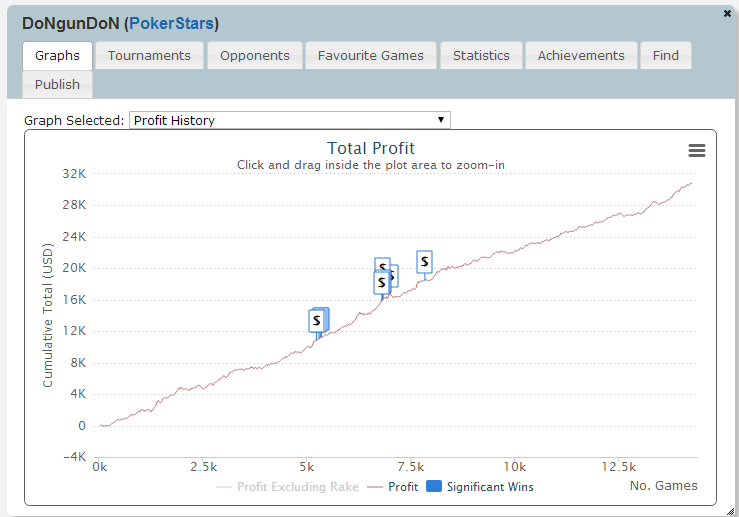Click the blue Significant Wins legend swatch
This screenshot has width=739, height=517.
434,487
